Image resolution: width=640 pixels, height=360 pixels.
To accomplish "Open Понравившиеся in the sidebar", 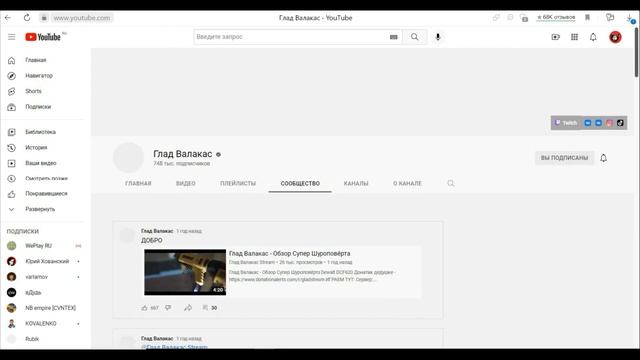I will point(45,193).
